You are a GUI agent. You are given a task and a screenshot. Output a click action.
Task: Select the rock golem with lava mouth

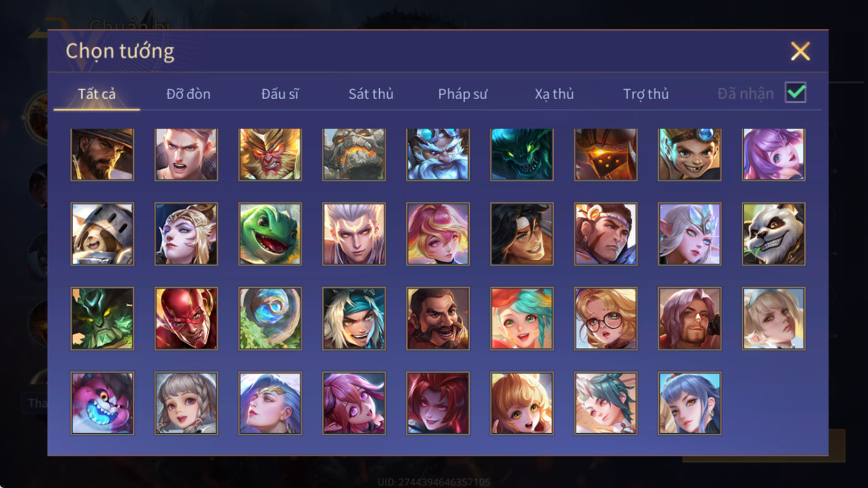coord(354,154)
